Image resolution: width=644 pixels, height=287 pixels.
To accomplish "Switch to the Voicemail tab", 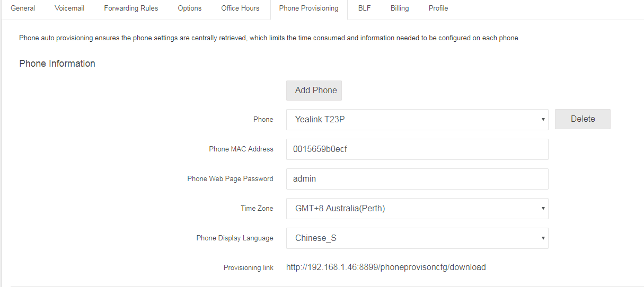I will pos(69,8).
